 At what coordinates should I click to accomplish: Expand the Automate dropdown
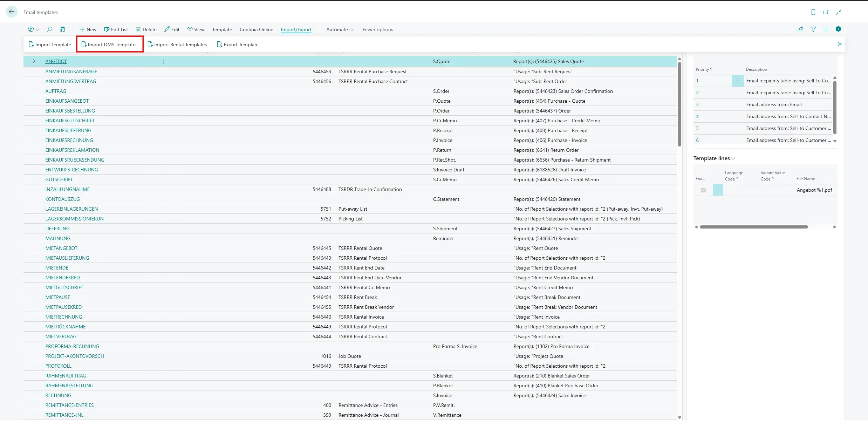[x=340, y=29]
